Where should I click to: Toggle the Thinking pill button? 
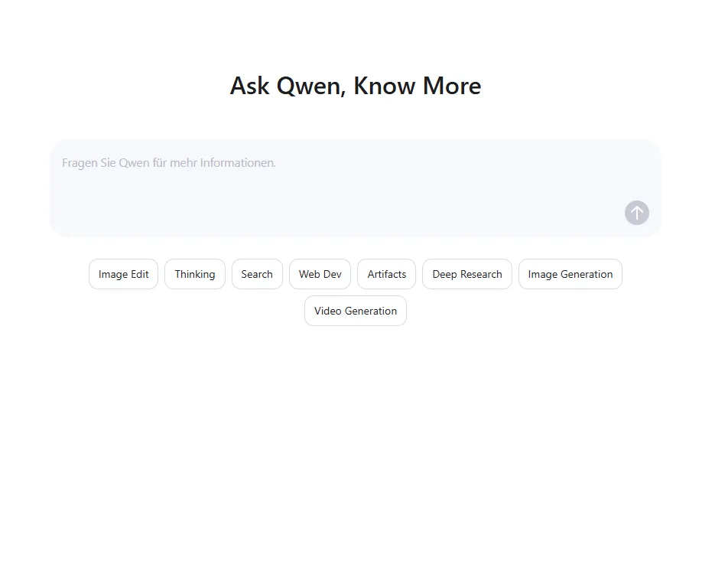195,274
